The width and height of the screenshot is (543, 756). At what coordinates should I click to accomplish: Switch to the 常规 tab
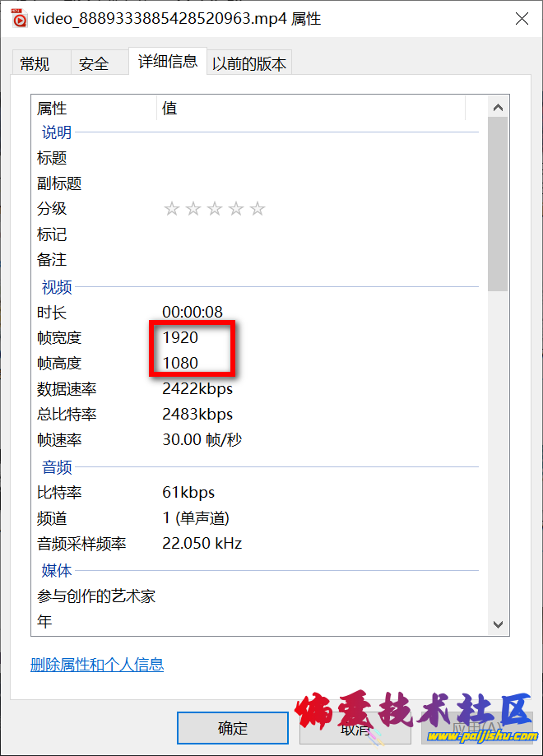[x=35, y=63]
